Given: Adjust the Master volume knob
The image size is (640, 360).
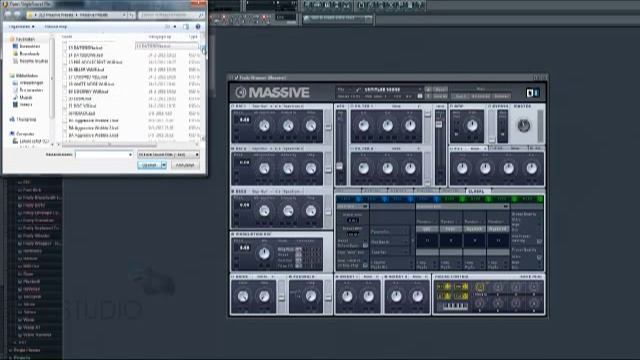Looking at the screenshot, I should click(x=524, y=126).
